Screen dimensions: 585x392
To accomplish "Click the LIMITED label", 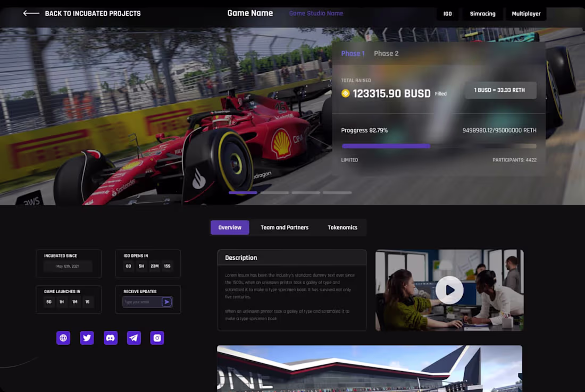I will [349, 160].
